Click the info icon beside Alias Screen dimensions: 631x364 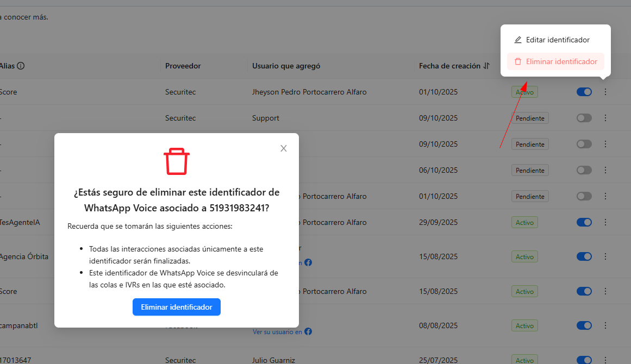pos(21,66)
